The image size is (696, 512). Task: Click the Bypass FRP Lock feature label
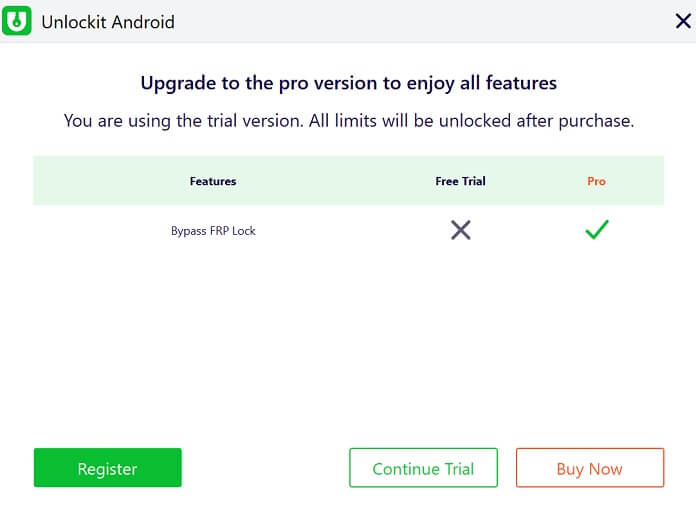(213, 231)
